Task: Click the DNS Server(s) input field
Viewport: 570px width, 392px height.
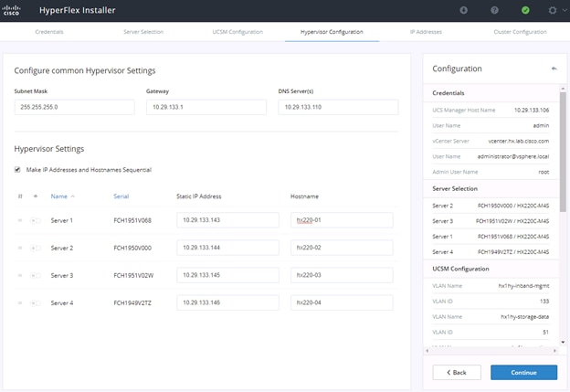Action: coord(338,107)
